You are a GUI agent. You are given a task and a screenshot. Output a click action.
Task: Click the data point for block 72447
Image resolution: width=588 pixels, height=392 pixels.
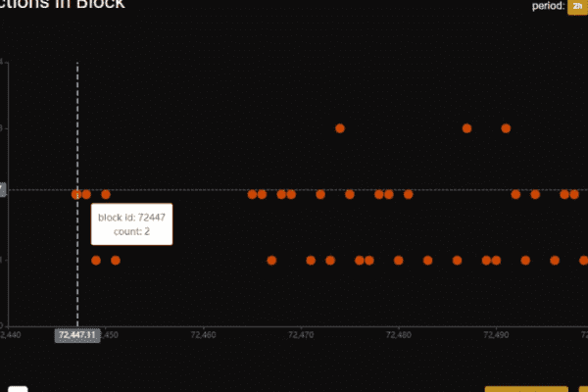pyautogui.click(x=76, y=194)
